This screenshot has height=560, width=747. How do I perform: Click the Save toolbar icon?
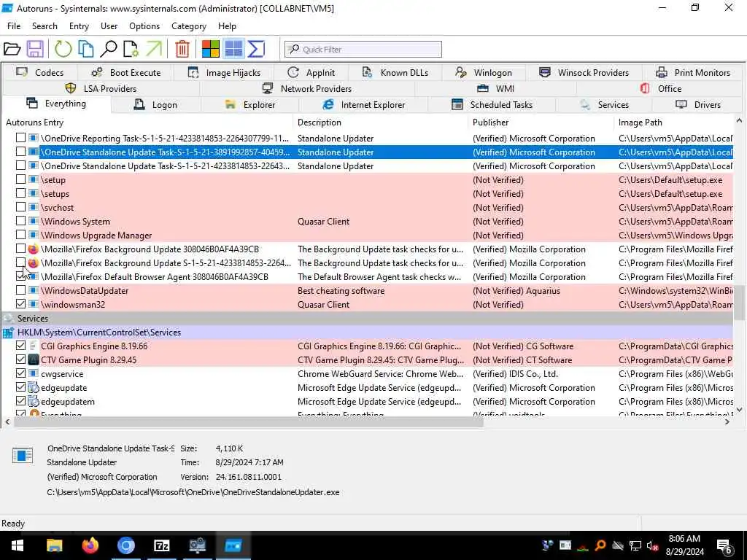35,49
